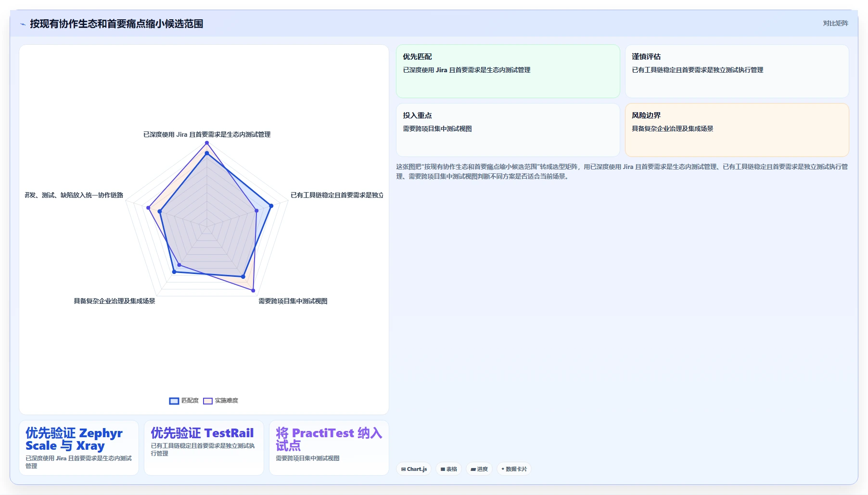Click the 对比矩阵 label in header
This screenshot has height=495, width=868.
tap(835, 23)
